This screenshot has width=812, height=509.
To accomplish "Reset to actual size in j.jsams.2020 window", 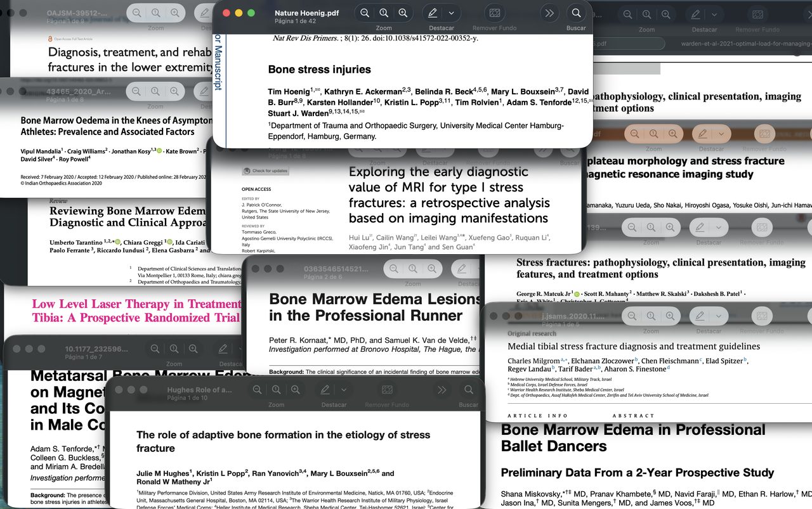I will pyautogui.click(x=652, y=316).
